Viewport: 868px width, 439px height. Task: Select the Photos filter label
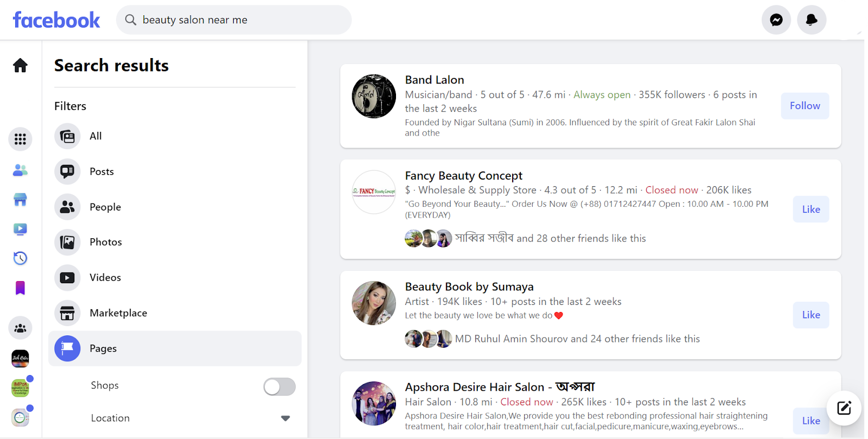(106, 242)
